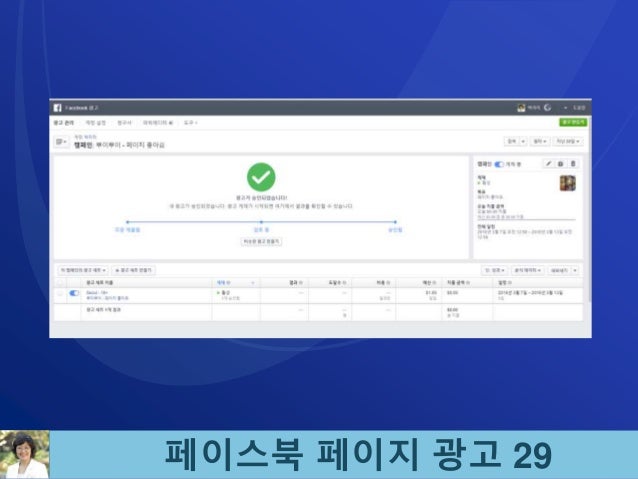Check the Seoul ad set row checkbox
The image size is (638, 479).
(60, 293)
